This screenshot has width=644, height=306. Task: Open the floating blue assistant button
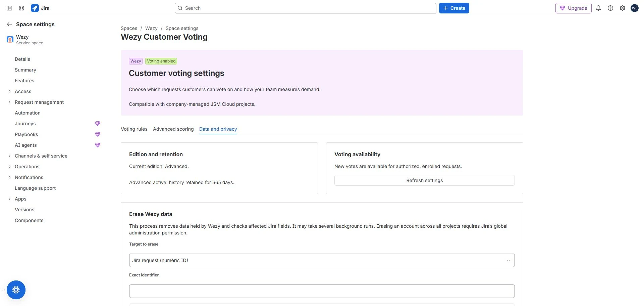click(16, 290)
